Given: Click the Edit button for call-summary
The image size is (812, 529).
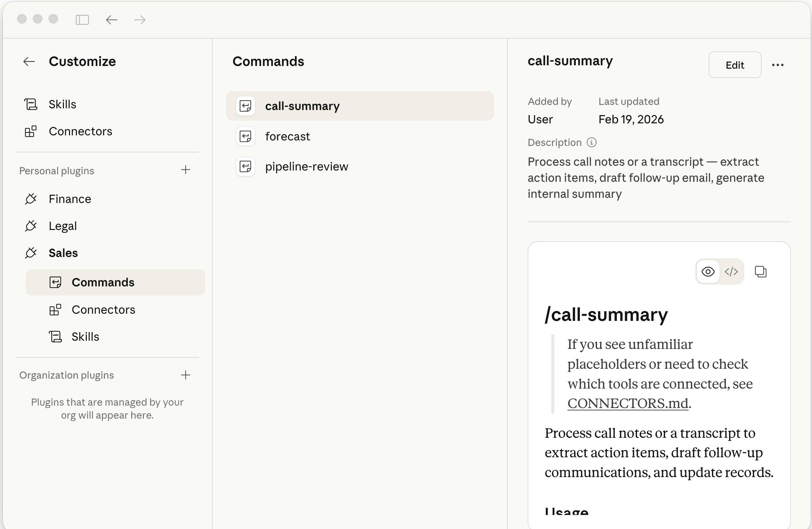Looking at the screenshot, I should (x=735, y=65).
